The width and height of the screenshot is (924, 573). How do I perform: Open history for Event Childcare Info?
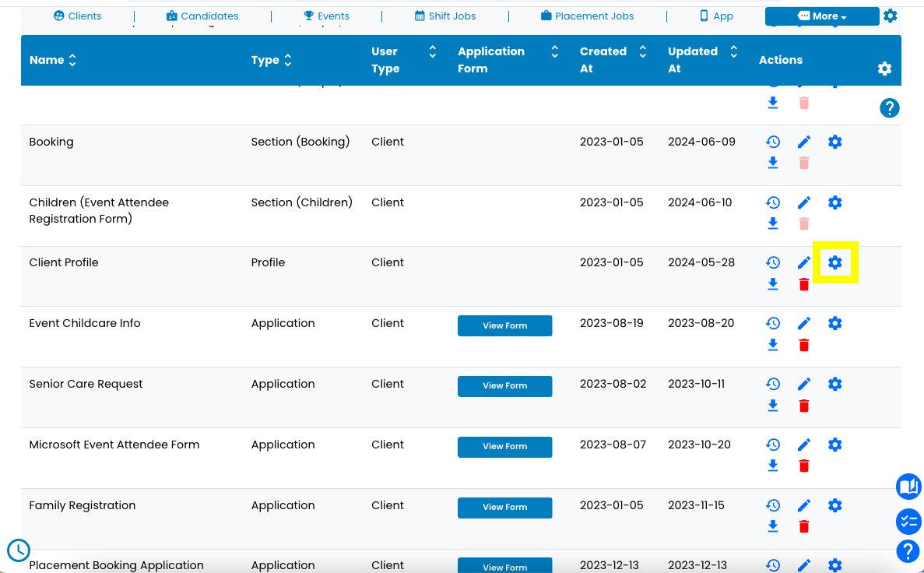point(772,324)
